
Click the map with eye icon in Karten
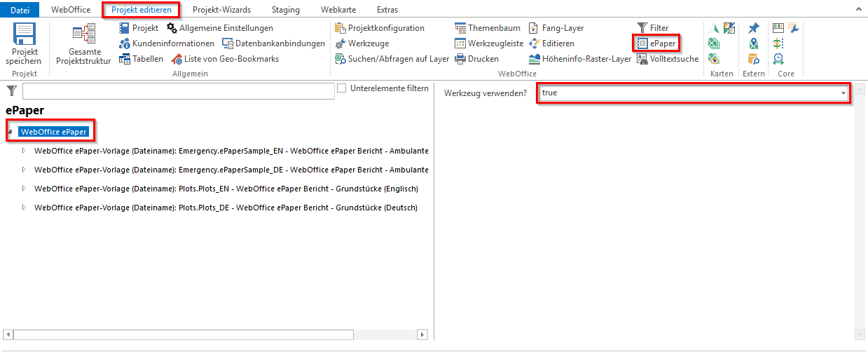click(714, 59)
